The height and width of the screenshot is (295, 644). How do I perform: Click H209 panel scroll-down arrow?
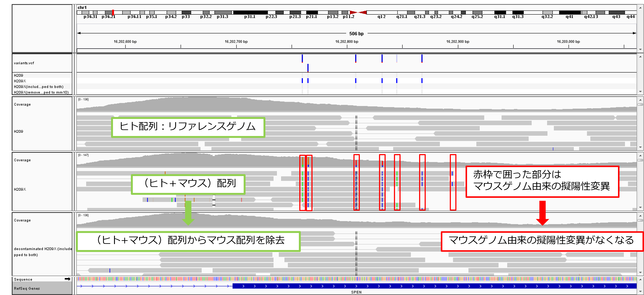pyautogui.click(x=640, y=147)
